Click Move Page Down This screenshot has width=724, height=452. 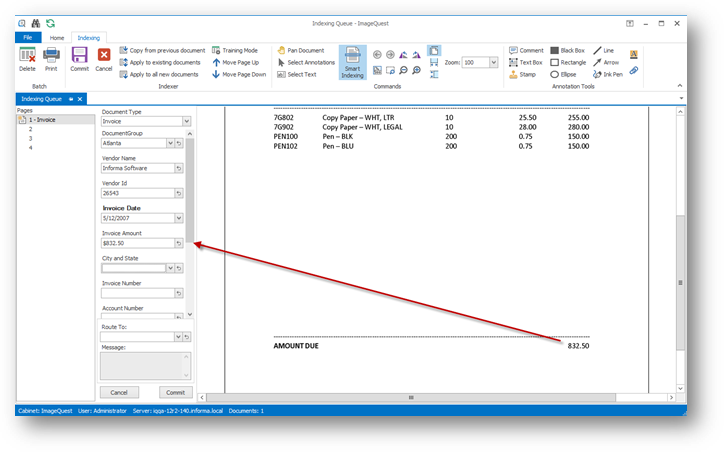click(x=239, y=74)
